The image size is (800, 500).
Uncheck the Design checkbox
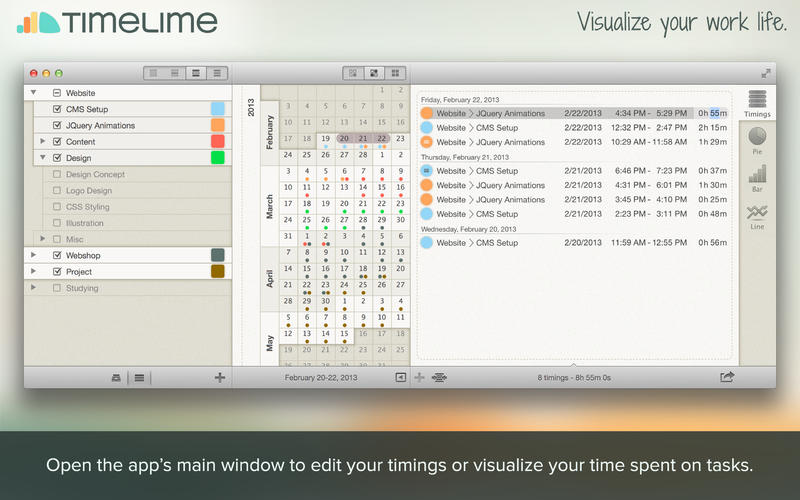tap(57, 158)
